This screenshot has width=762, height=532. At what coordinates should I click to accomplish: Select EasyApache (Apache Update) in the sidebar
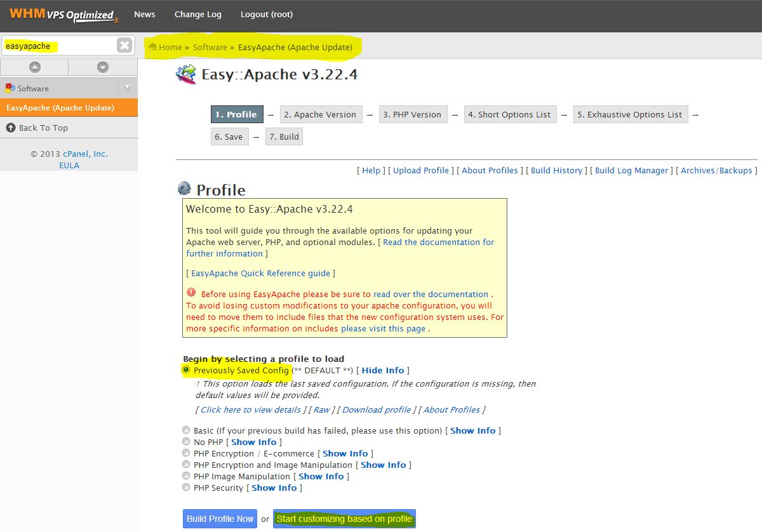(x=69, y=108)
